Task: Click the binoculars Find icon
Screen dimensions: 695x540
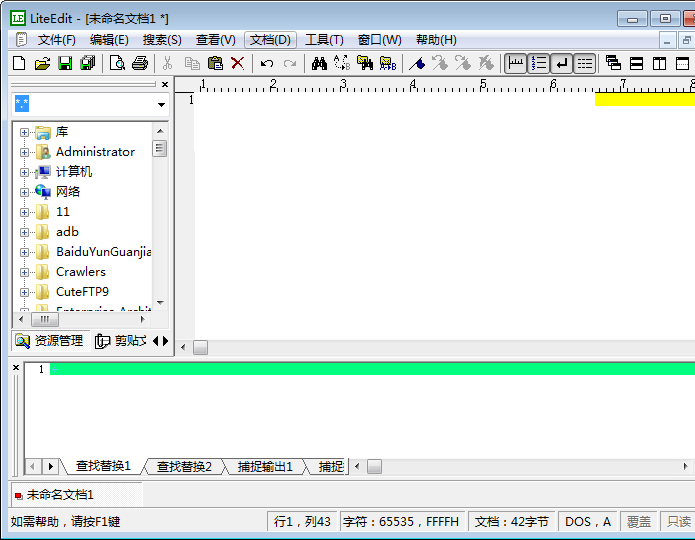Action: pyautogui.click(x=319, y=63)
